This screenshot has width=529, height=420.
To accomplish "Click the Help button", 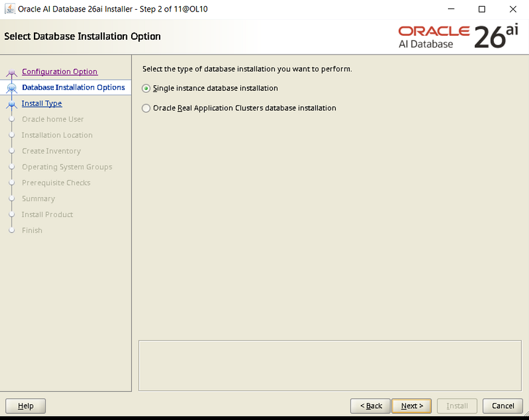I will tap(25, 406).
